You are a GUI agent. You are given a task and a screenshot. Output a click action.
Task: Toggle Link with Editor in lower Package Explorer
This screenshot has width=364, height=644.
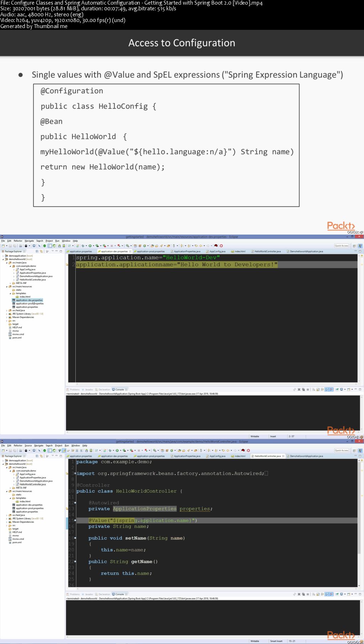point(41,456)
